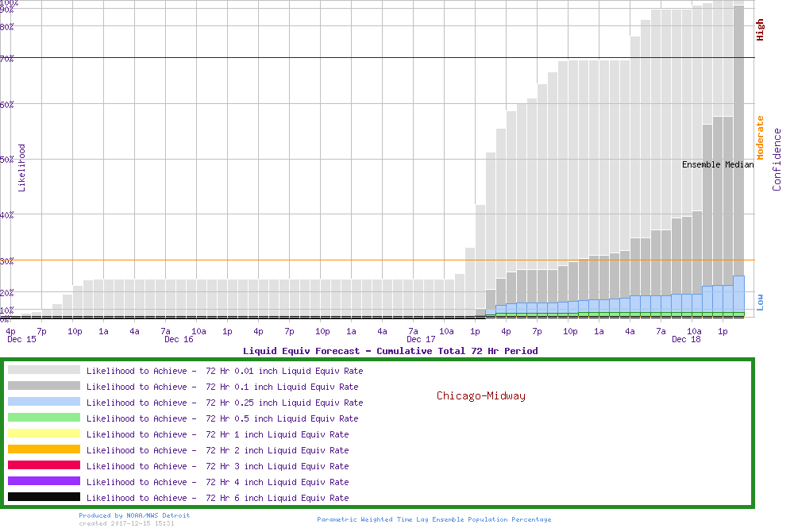The height and width of the screenshot is (532, 794).
Task: Click the Parametric Weighted Time Lag footer text
Action: (x=434, y=519)
